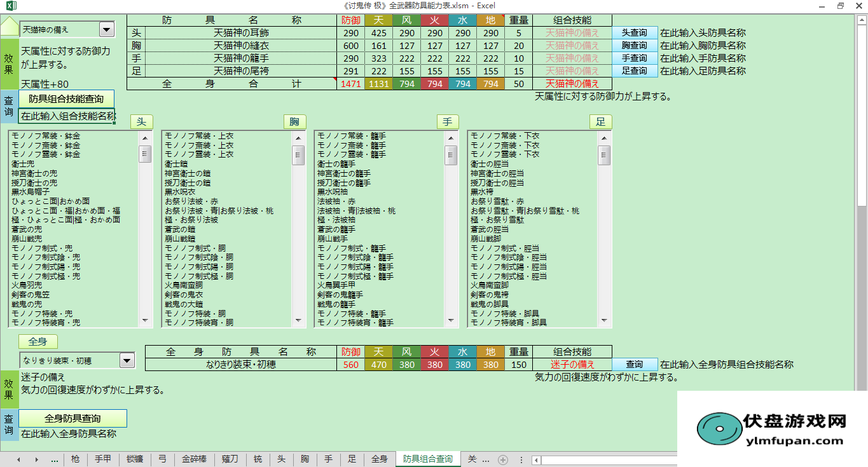Click the 胸 header button above the list
This screenshot has height=467, width=868.
(294, 122)
